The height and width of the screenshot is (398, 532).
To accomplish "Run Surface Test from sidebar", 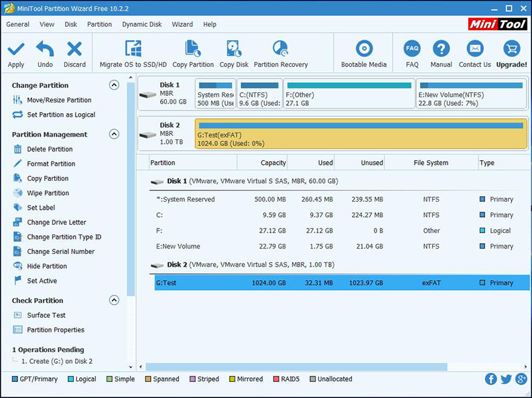I will [40, 315].
